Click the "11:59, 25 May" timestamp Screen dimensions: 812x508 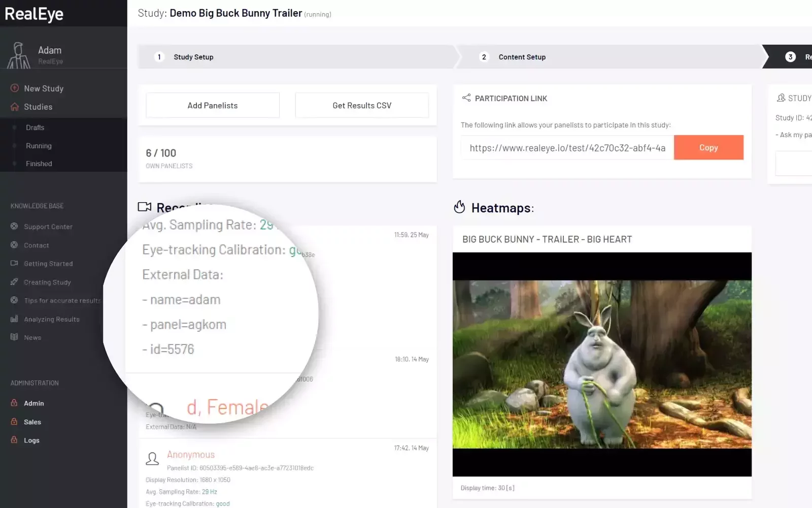(412, 235)
